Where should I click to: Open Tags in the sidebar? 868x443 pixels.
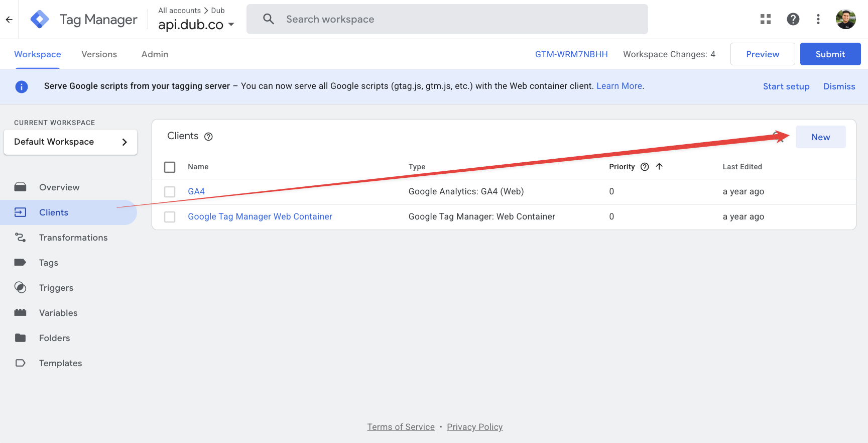(49, 263)
